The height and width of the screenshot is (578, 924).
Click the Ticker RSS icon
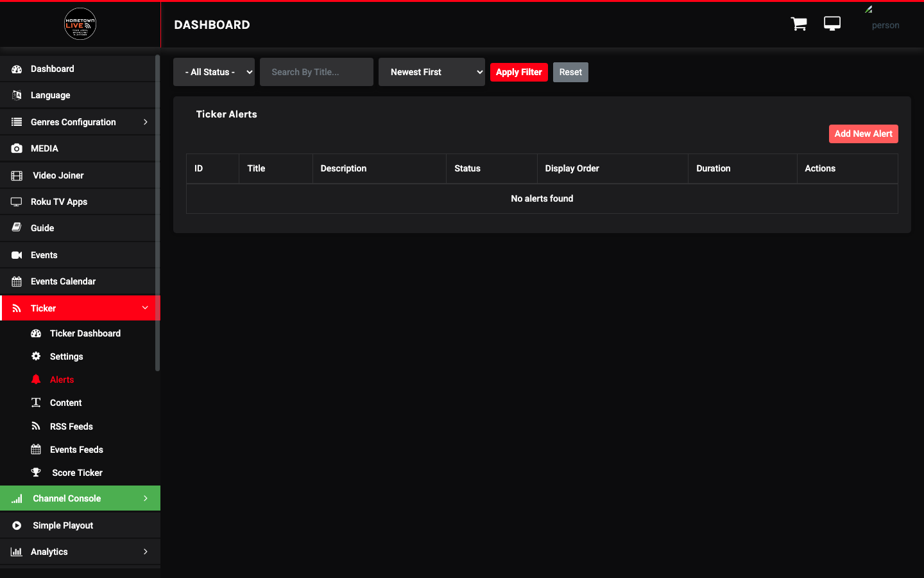[x=17, y=308]
